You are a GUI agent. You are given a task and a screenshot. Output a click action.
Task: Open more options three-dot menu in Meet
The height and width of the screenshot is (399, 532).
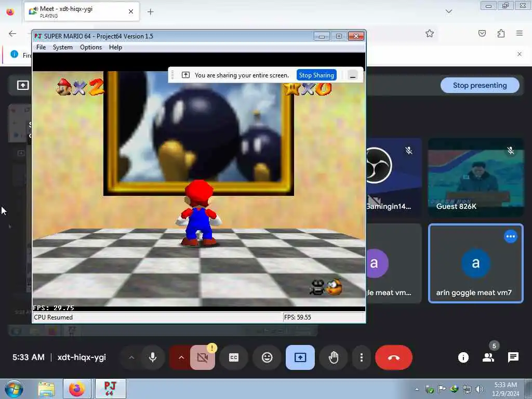(362, 357)
